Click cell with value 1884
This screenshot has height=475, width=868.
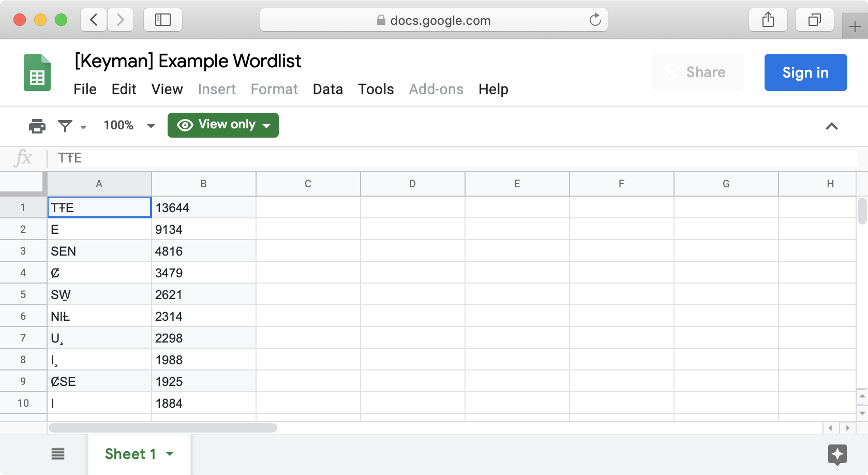204,403
